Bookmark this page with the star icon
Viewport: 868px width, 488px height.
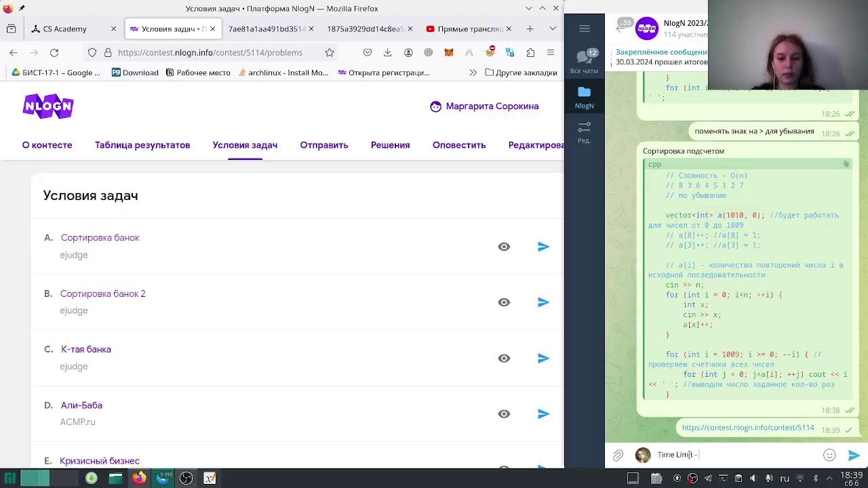[330, 52]
